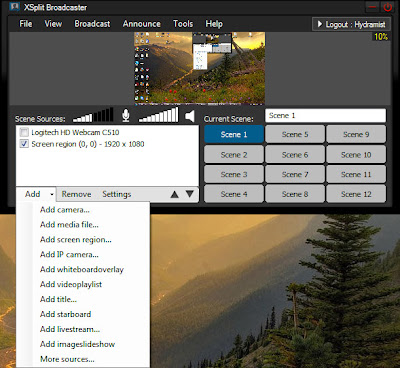Switch to Scene 12
This screenshot has height=368, width=400.
point(356,194)
